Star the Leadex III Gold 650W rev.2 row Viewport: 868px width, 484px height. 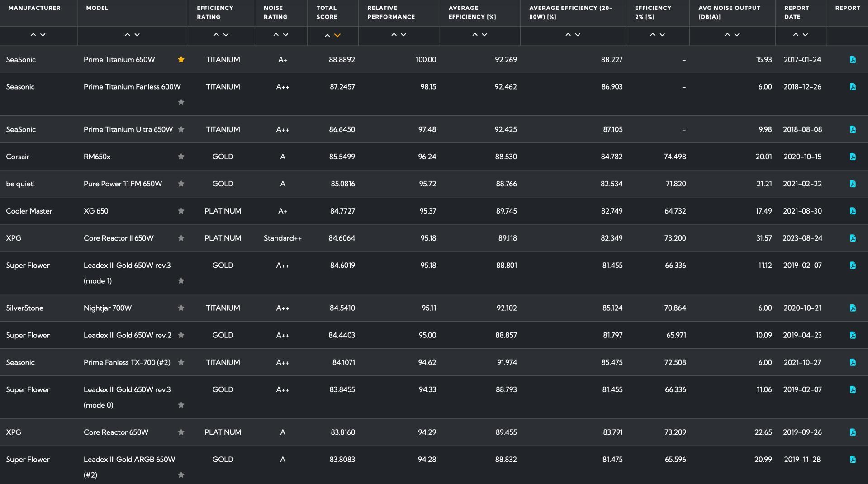(181, 335)
